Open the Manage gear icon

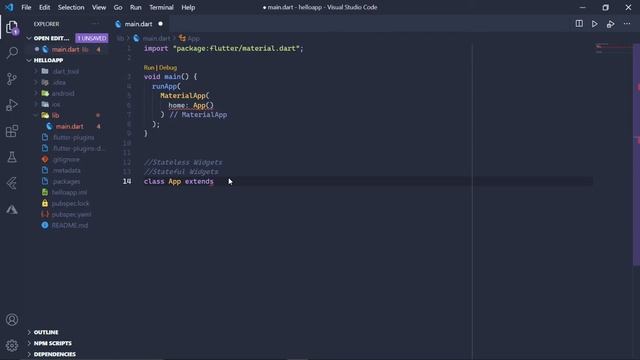12,346
